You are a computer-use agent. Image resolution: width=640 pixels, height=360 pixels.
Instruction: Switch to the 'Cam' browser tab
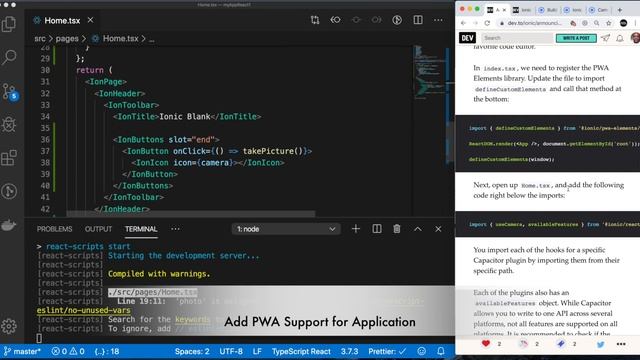click(x=598, y=10)
